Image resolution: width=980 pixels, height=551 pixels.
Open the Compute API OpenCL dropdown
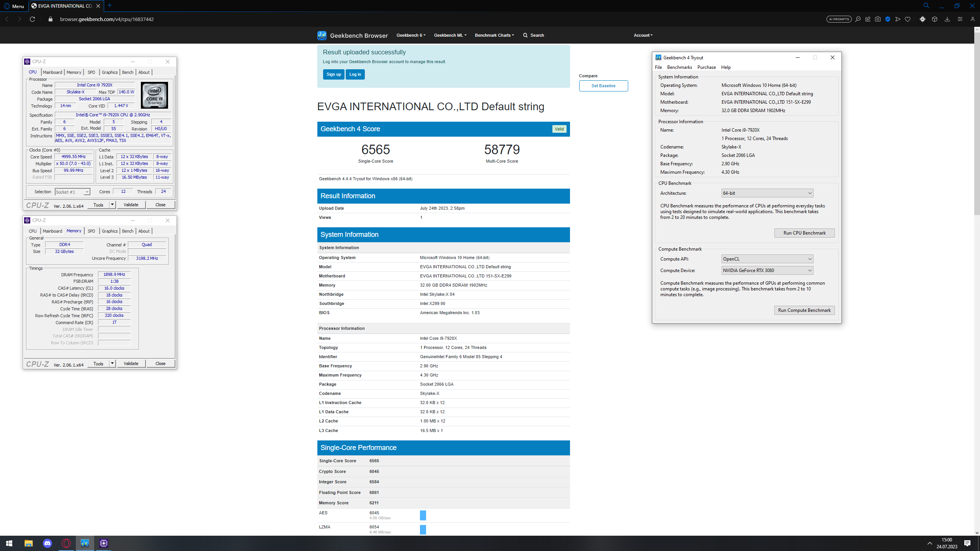767,259
